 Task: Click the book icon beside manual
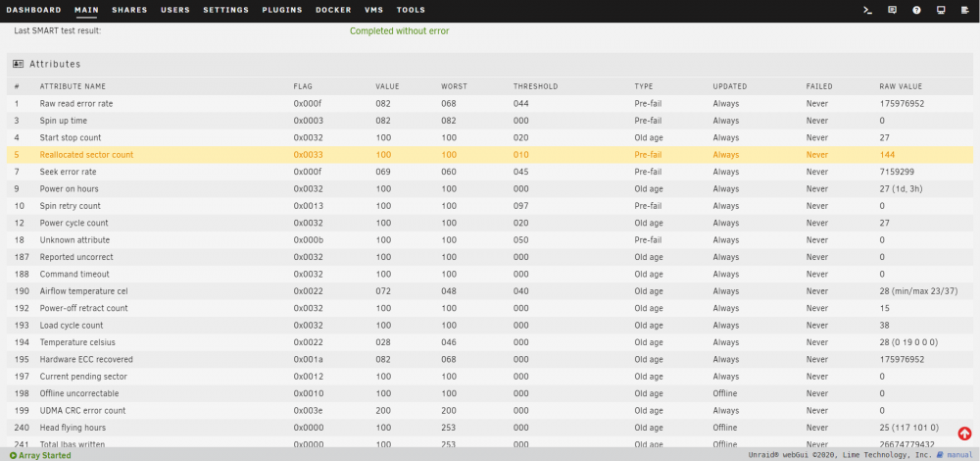(x=940, y=455)
